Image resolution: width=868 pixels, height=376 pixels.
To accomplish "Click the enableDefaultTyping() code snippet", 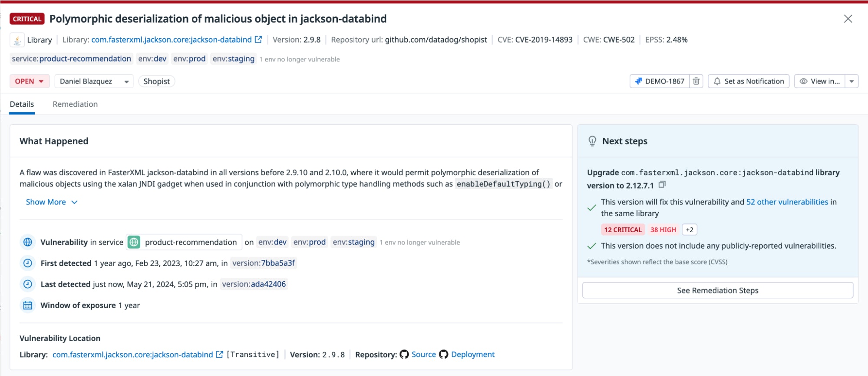I will 504,184.
